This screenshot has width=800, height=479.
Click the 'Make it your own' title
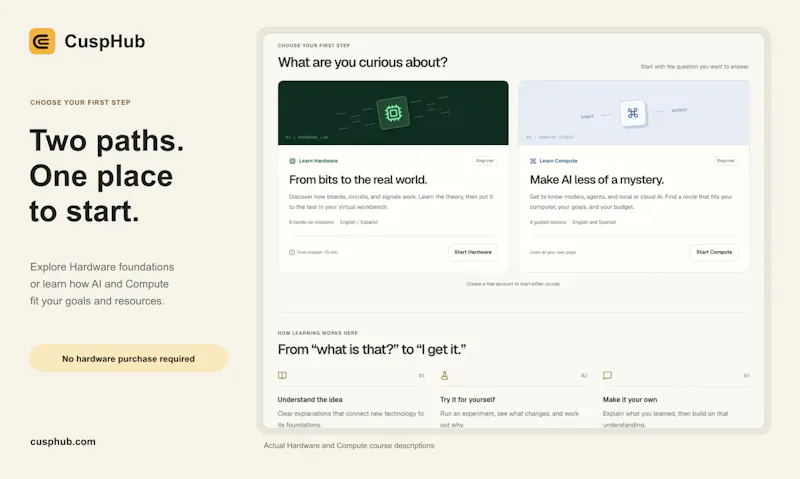pos(630,399)
